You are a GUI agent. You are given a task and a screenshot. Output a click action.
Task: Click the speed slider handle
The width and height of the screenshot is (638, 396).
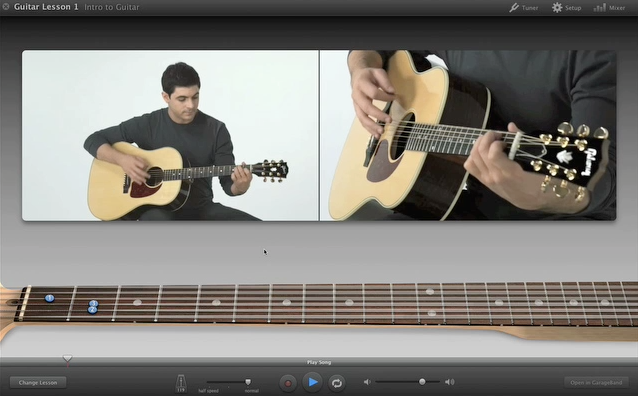[248, 382]
